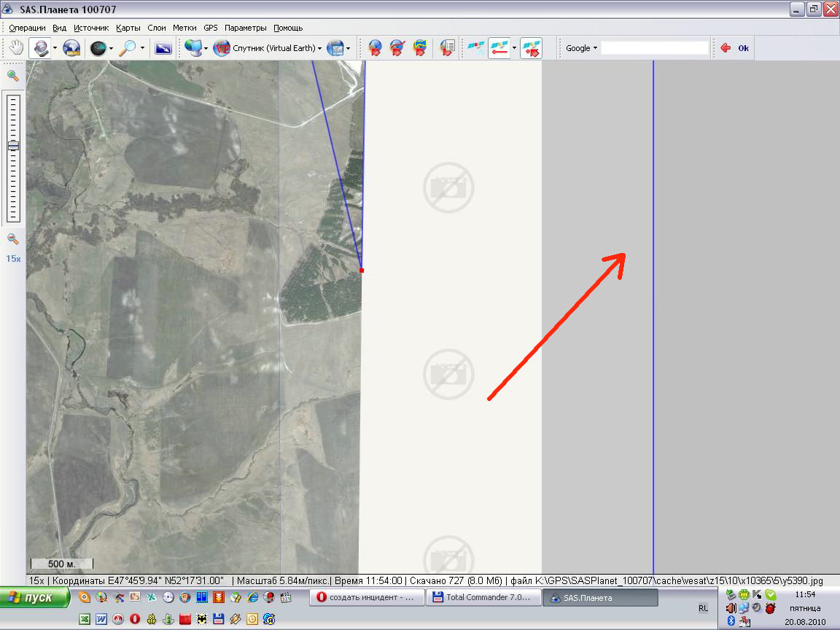Screen dimensions: 840x630
Task: Click the zoom out magnifier with minus
Action: pos(12,239)
